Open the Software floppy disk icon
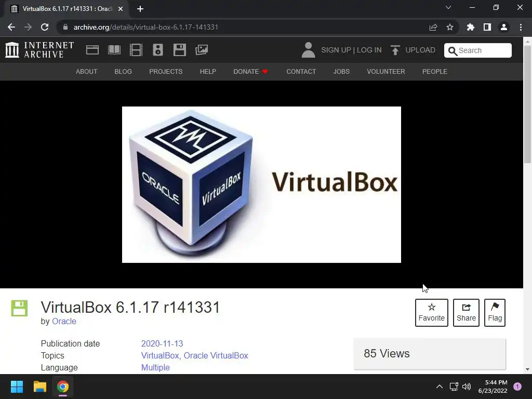 (x=179, y=50)
